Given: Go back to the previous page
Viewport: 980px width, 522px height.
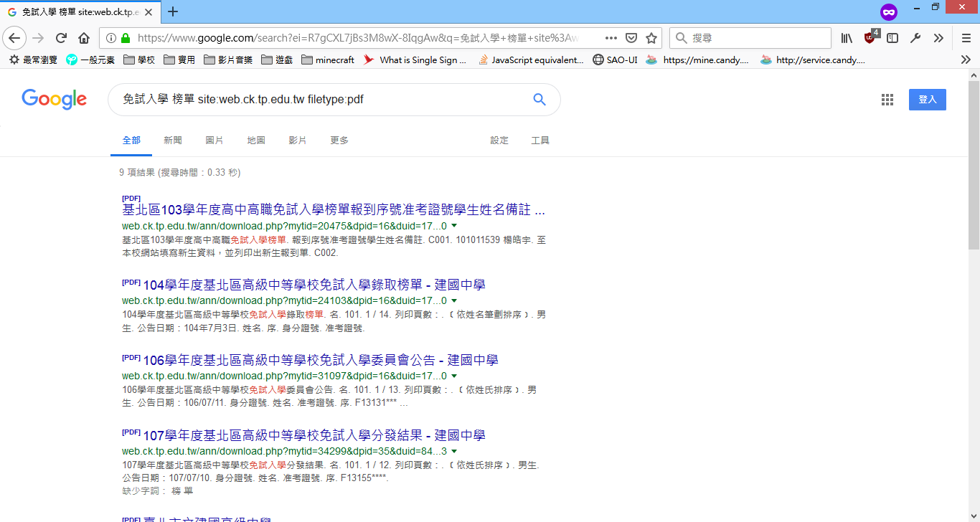Looking at the screenshot, I should tap(14, 38).
